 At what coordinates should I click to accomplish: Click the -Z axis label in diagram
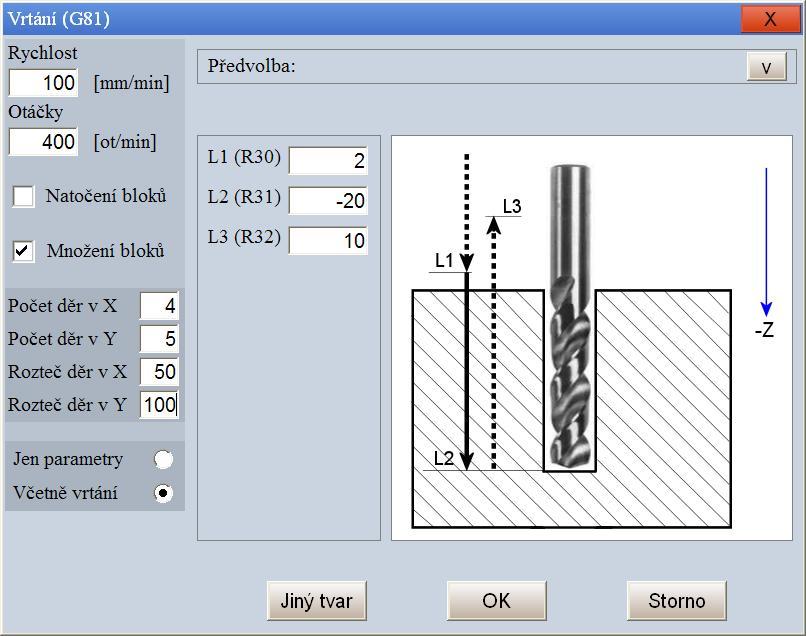coord(764,330)
